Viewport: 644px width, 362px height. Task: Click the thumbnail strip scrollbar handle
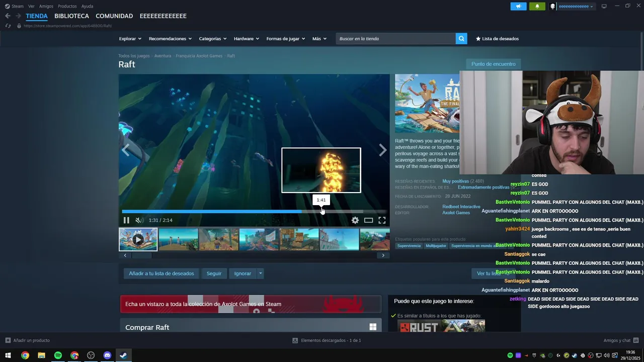point(142,255)
